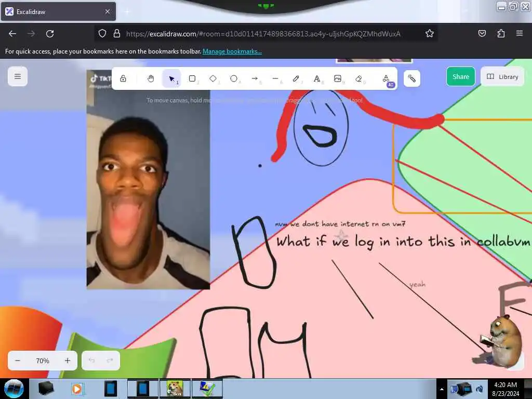
Task: Select the Text tool
Action: tap(317, 79)
